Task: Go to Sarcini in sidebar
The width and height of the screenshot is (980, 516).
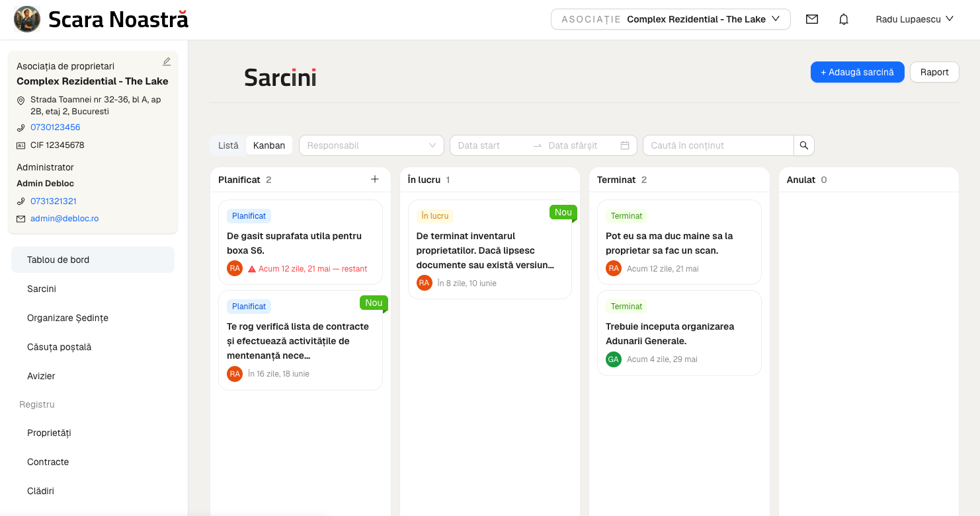Action: pyautogui.click(x=93, y=289)
